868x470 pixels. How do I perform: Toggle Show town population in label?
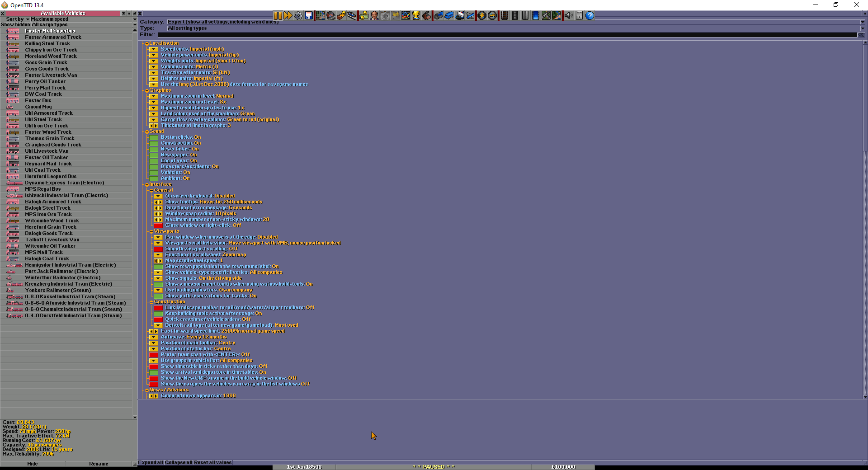coord(158,267)
